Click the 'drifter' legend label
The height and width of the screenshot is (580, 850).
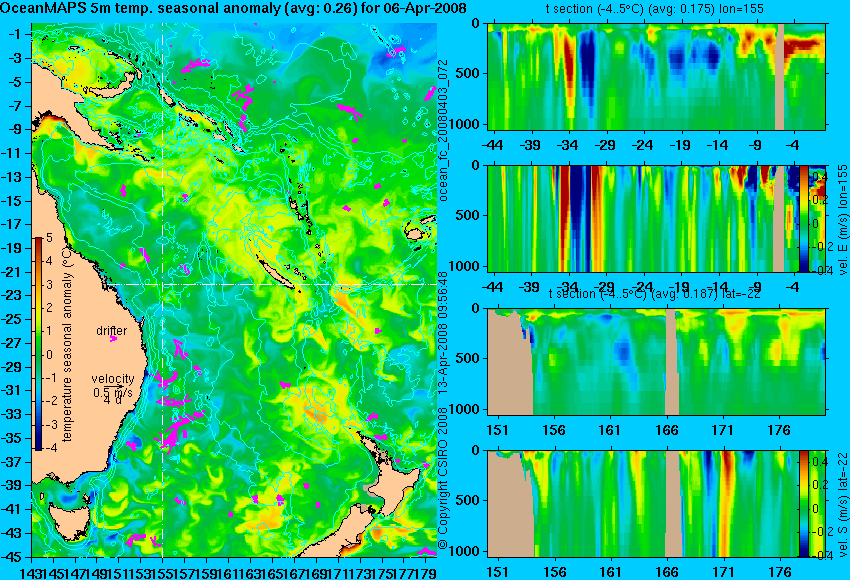click(112, 331)
